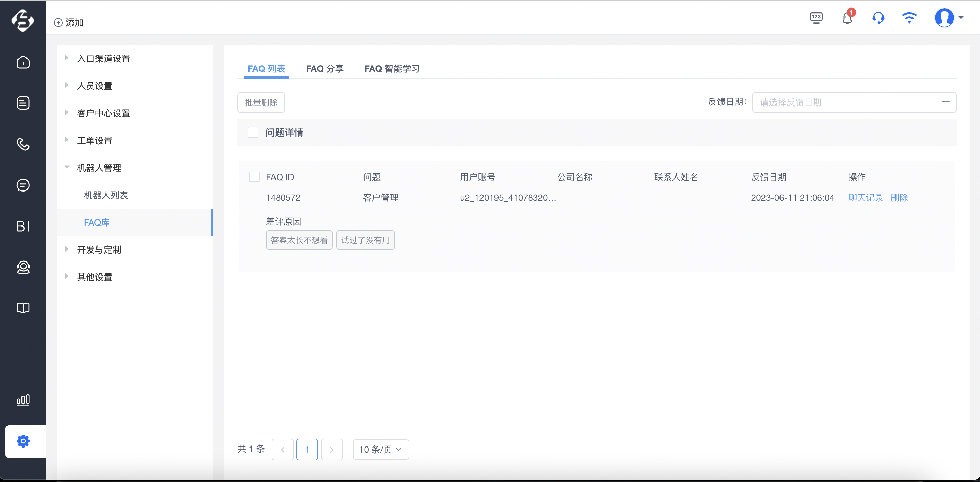Open the knowledge base book icon
The image size is (980, 482).
click(x=23, y=308)
